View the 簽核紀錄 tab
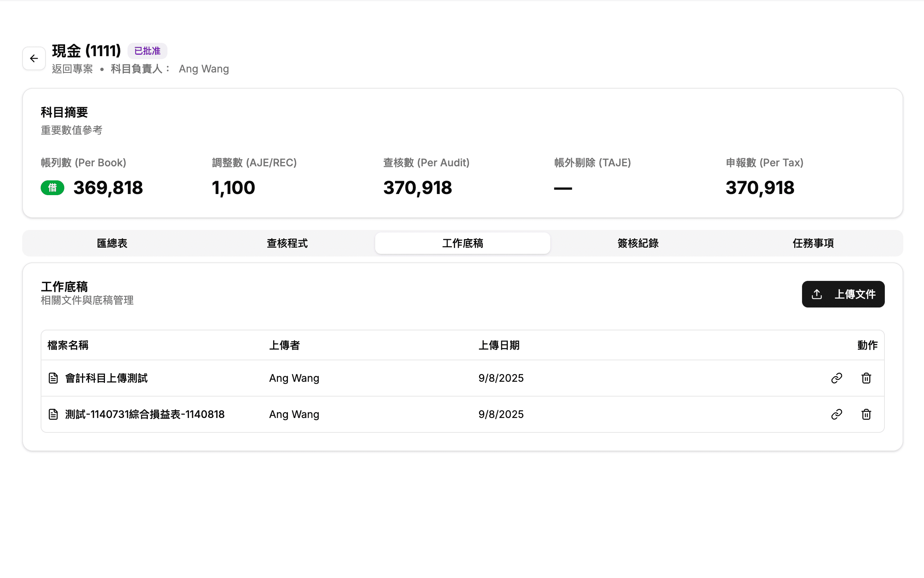The image size is (924, 578). (x=637, y=243)
